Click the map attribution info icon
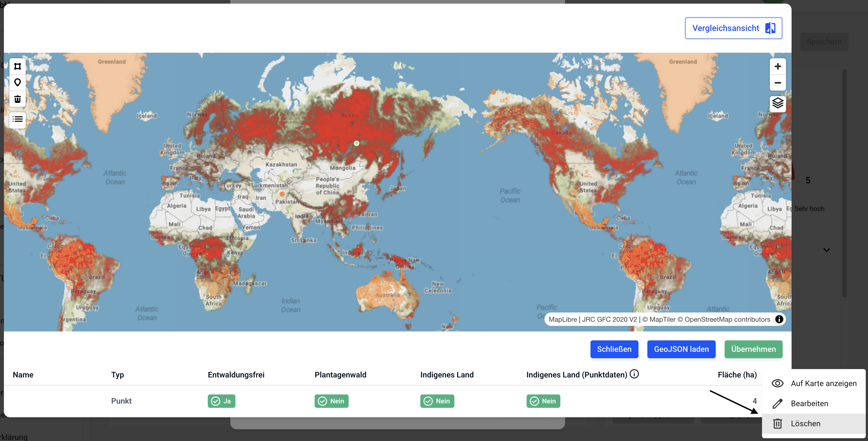 (779, 319)
